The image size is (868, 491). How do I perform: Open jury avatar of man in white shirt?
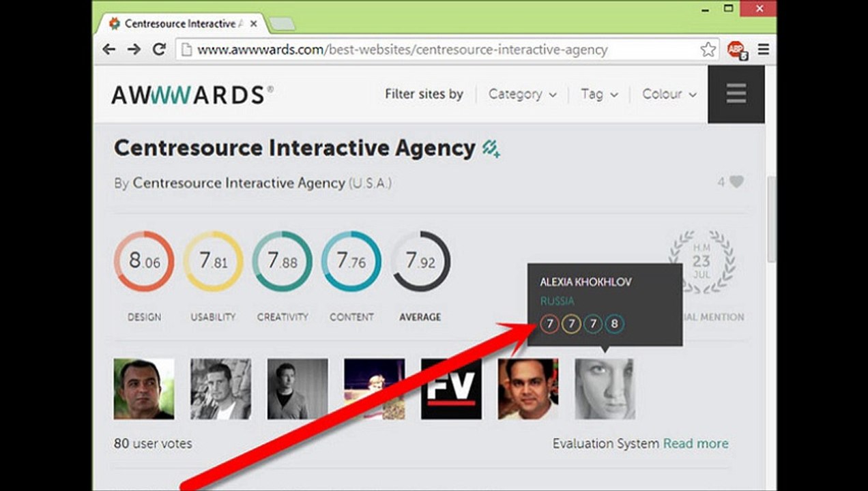click(528, 389)
